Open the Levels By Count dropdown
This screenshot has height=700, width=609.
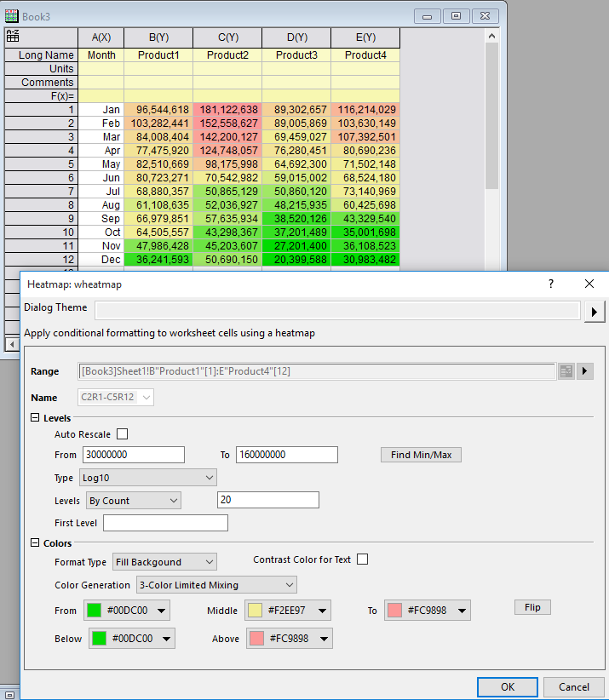click(134, 501)
